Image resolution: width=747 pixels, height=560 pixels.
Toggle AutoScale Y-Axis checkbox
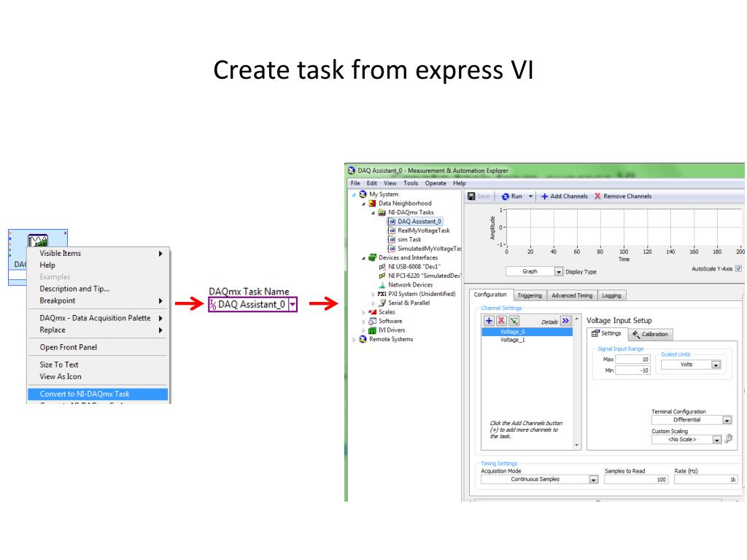(x=738, y=268)
